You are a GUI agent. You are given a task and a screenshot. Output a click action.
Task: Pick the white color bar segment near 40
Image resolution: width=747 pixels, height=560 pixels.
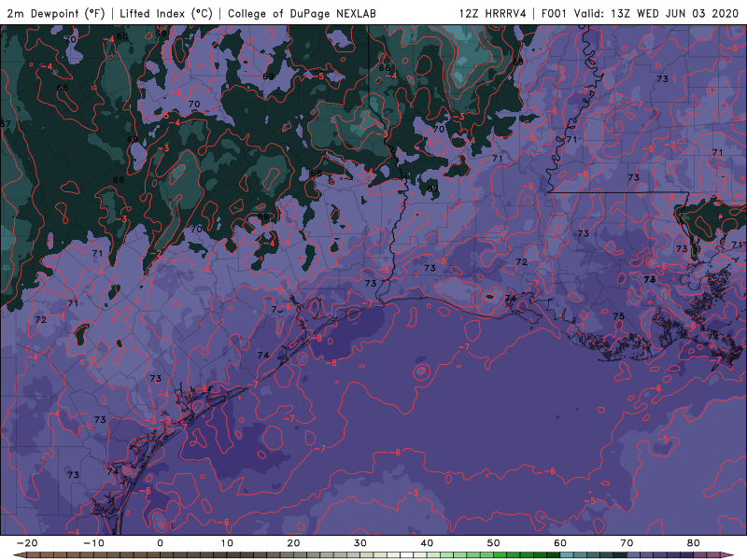click(x=407, y=555)
